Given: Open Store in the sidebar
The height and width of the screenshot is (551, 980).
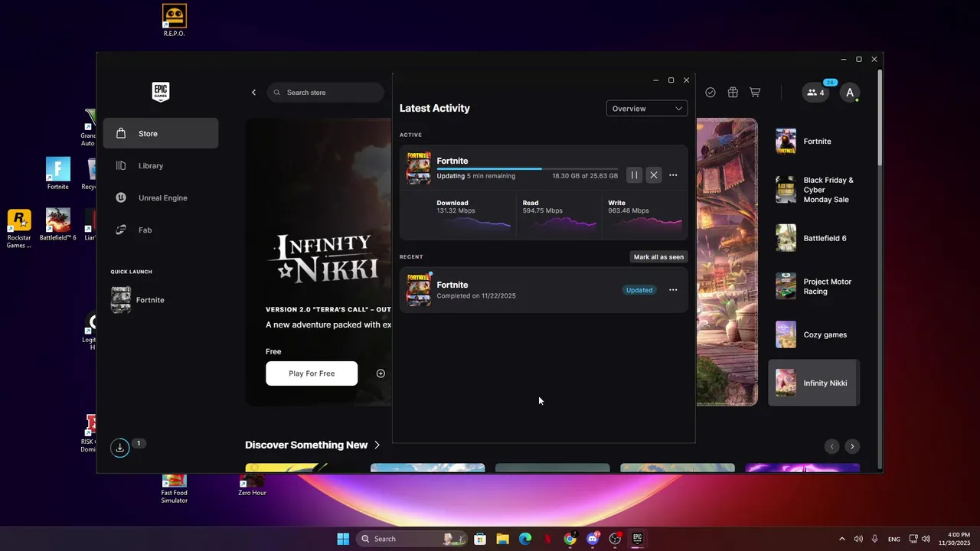Looking at the screenshot, I should [x=161, y=133].
